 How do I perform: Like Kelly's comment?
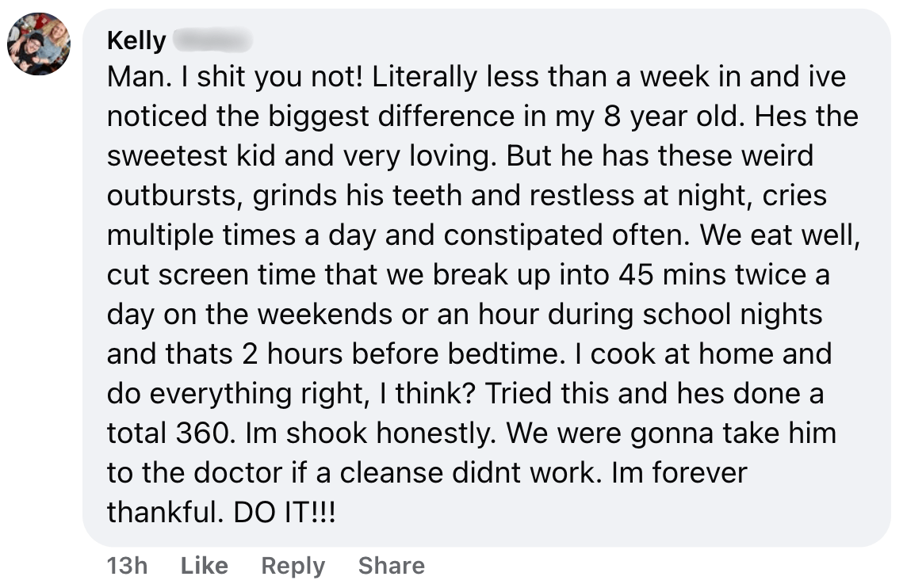coord(205,565)
